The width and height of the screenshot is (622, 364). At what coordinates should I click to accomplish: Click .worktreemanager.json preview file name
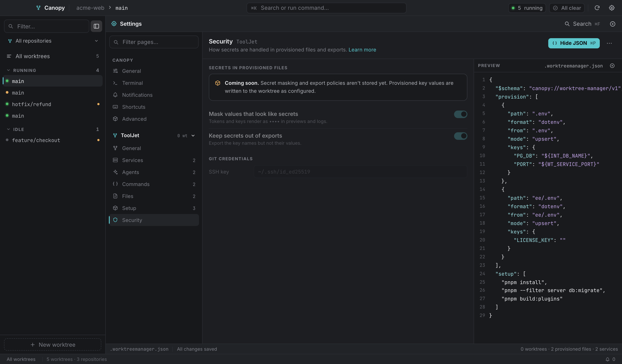click(573, 66)
